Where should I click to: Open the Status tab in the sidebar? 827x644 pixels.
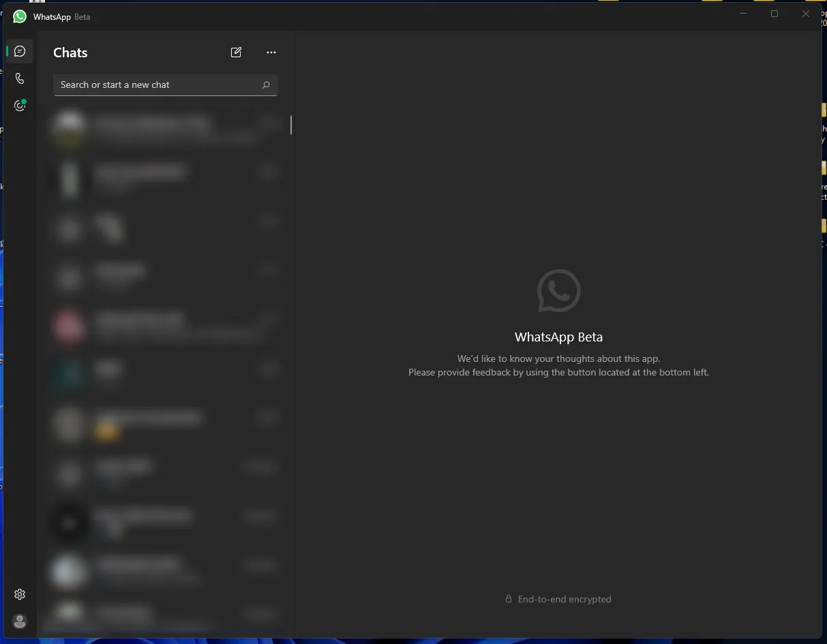click(x=20, y=106)
